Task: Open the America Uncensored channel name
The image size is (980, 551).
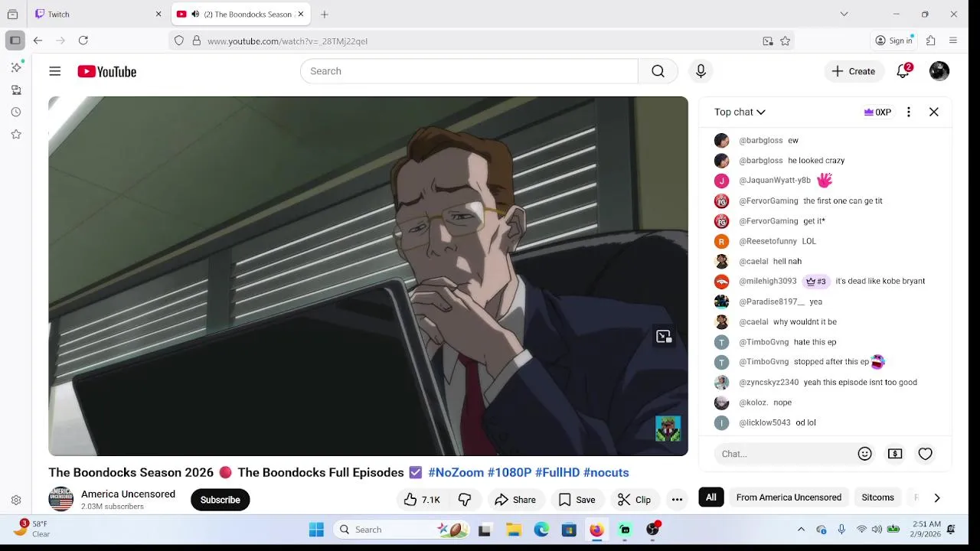Action: (x=128, y=494)
